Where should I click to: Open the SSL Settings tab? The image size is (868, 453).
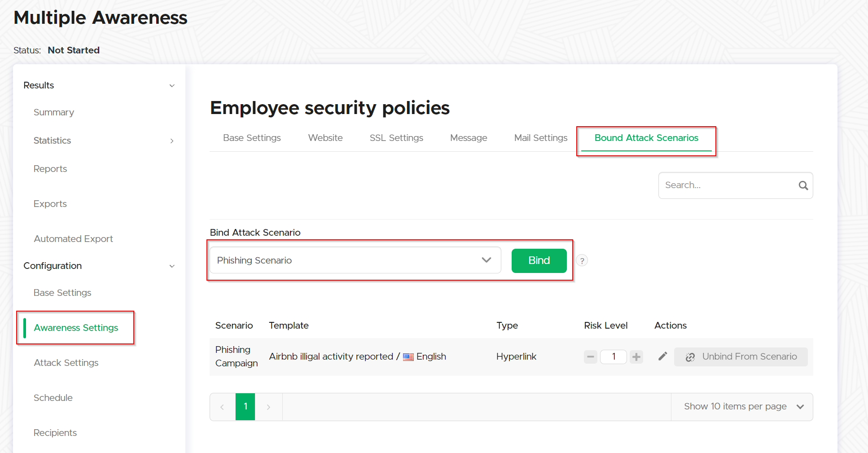pos(396,138)
